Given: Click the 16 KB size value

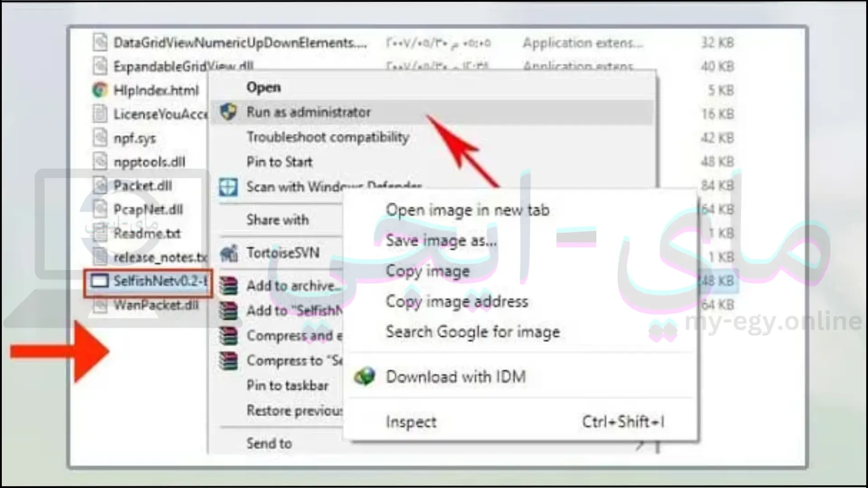Looking at the screenshot, I should [717, 114].
